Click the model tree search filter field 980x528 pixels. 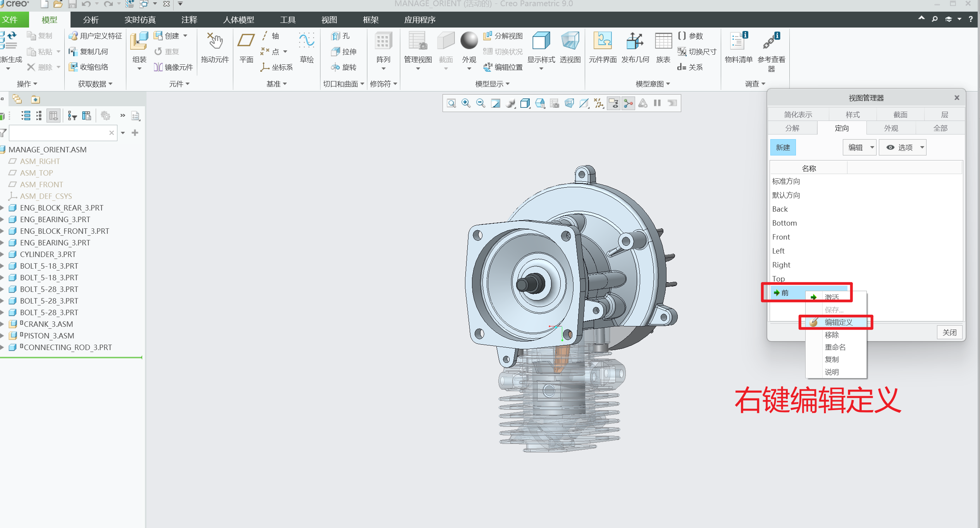coord(59,133)
